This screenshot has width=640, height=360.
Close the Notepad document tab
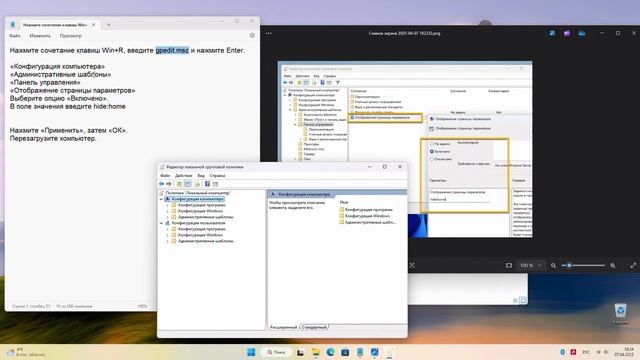93,25
